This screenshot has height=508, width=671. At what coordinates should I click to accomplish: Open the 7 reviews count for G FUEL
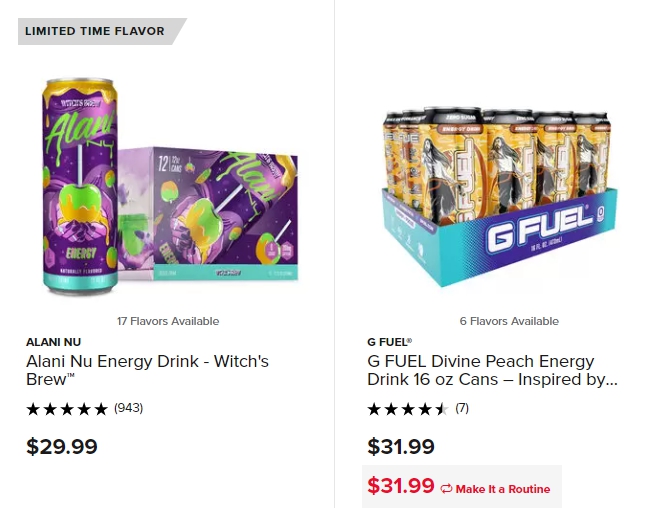[462, 408]
